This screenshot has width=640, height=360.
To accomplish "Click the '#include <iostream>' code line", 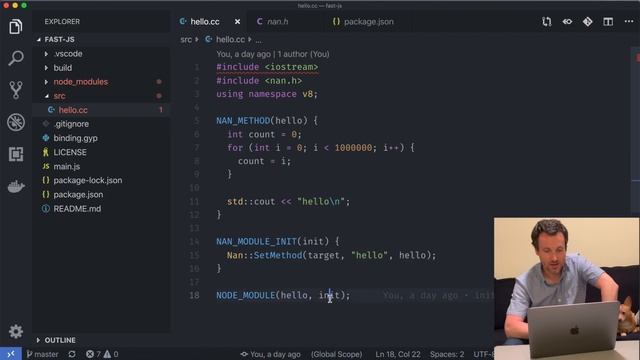I will [x=267, y=67].
